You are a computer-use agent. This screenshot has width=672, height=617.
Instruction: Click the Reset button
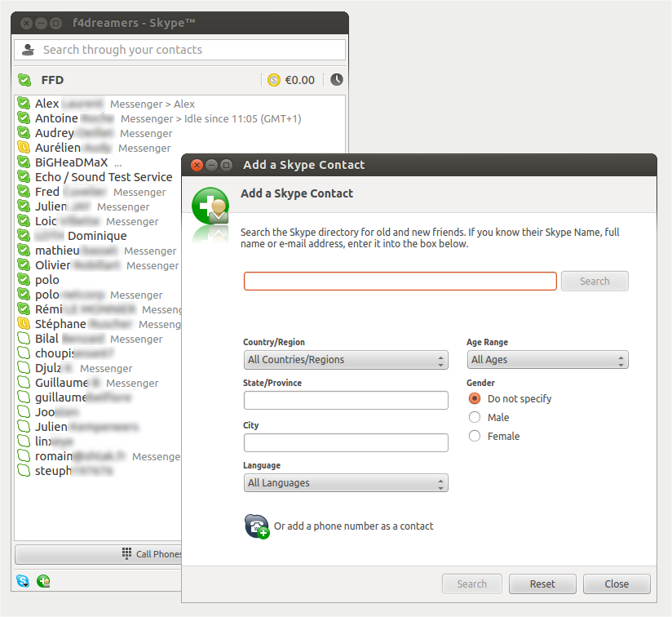[542, 584]
